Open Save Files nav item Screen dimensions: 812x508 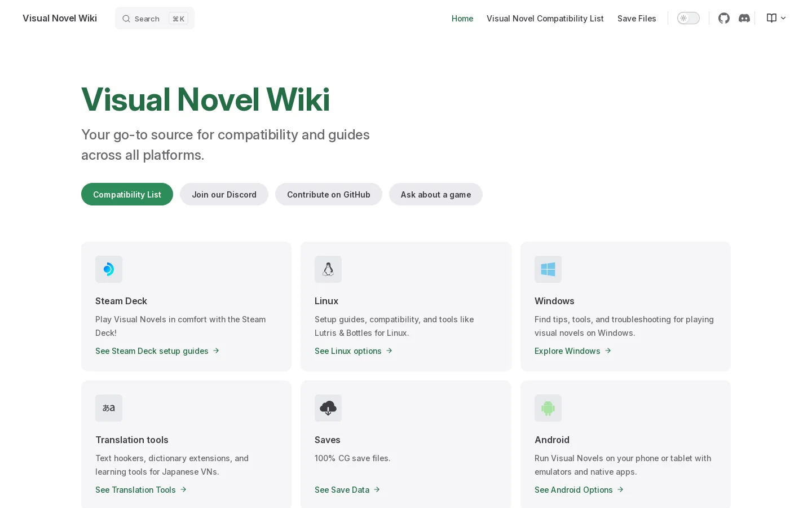click(x=637, y=19)
